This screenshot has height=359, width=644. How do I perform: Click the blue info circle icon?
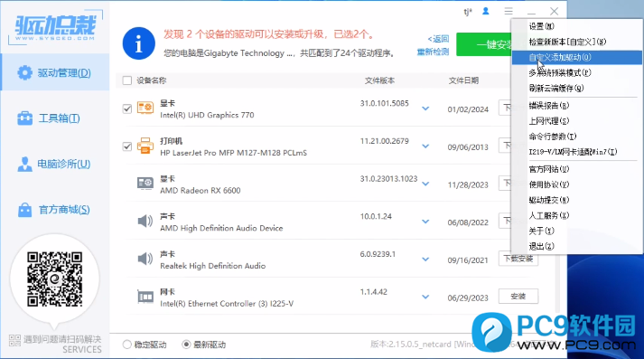point(139,43)
